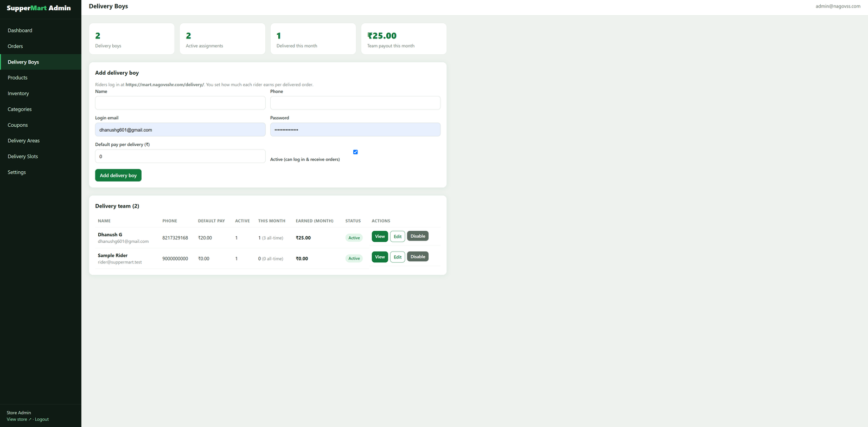Image resolution: width=868 pixels, height=427 pixels.
Task: Click ₹0.00 earned value in Sample Rider row
Action: pos(302,258)
